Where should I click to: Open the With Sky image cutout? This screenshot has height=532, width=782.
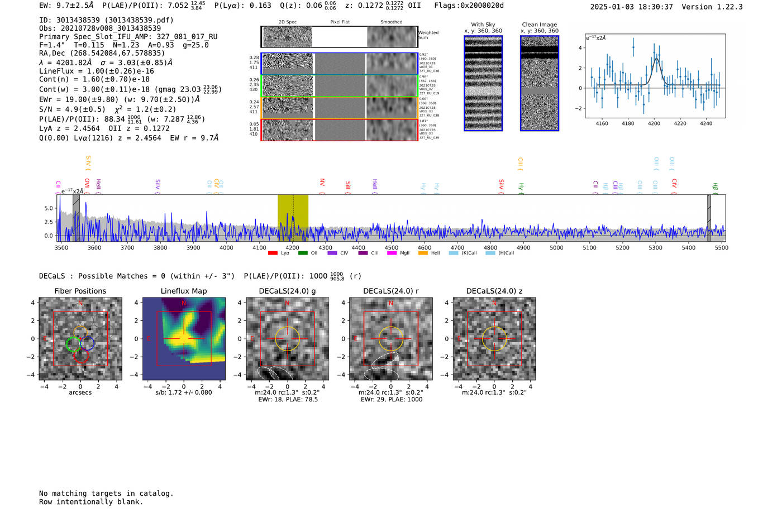[483, 83]
